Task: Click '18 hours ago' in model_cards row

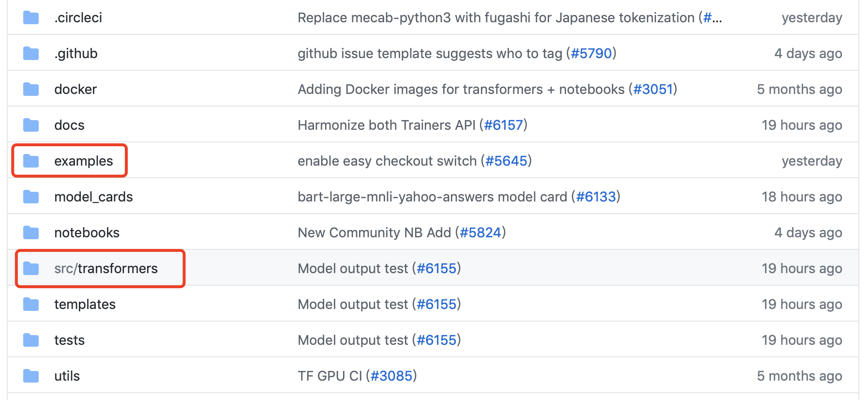Action: [x=802, y=197]
